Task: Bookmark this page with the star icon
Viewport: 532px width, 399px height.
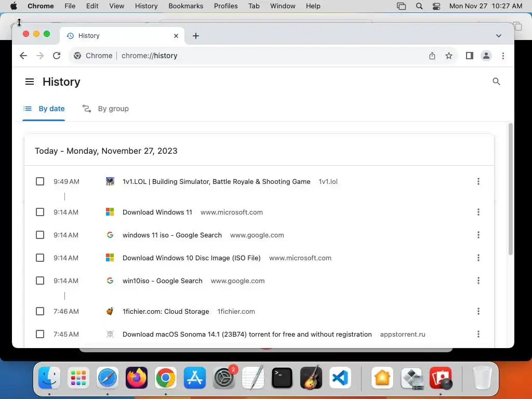Action: pos(448,56)
